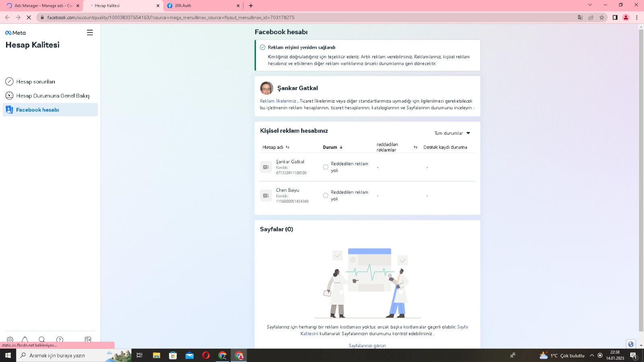Click the ad account icon for Şankar Gatkal row

pos(266,167)
